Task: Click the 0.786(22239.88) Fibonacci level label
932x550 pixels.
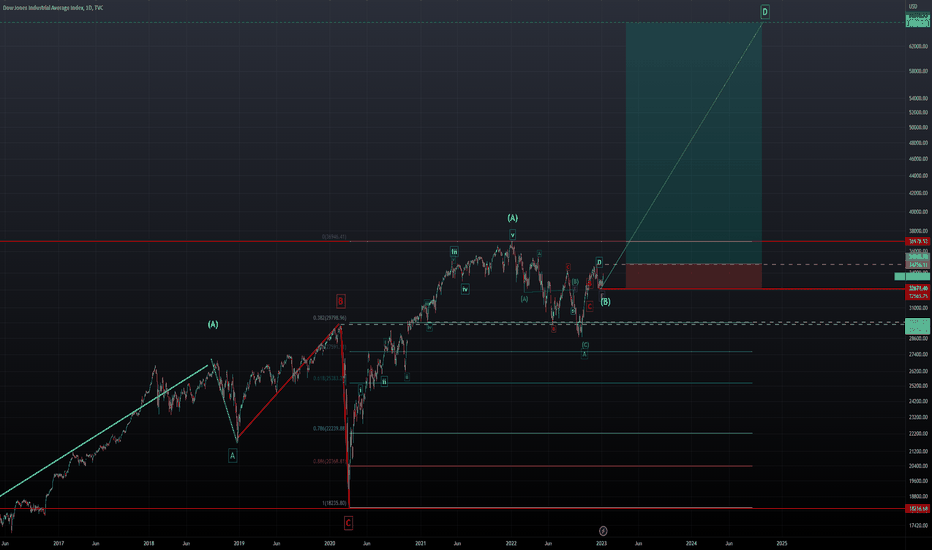Action: click(x=329, y=429)
